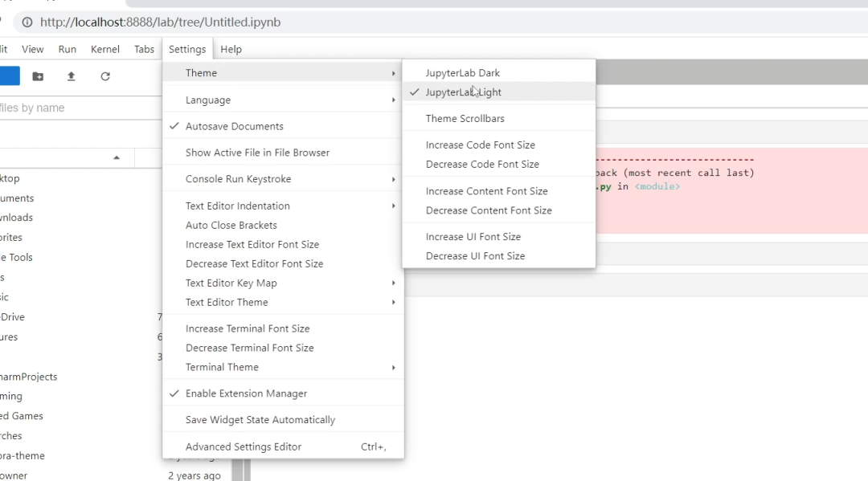Click Increase UI Font Size

(x=499, y=237)
